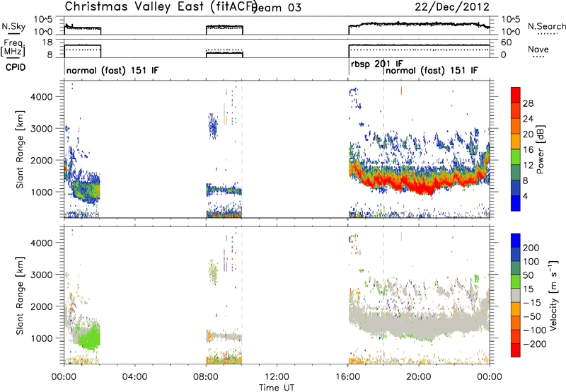566x392 pixels.
Task: Click the rbsp 201 IF label
Action: click(x=377, y=64)
